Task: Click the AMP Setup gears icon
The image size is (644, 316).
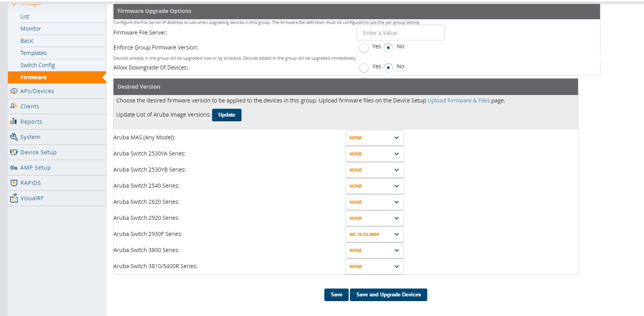Action: [14, 168]
